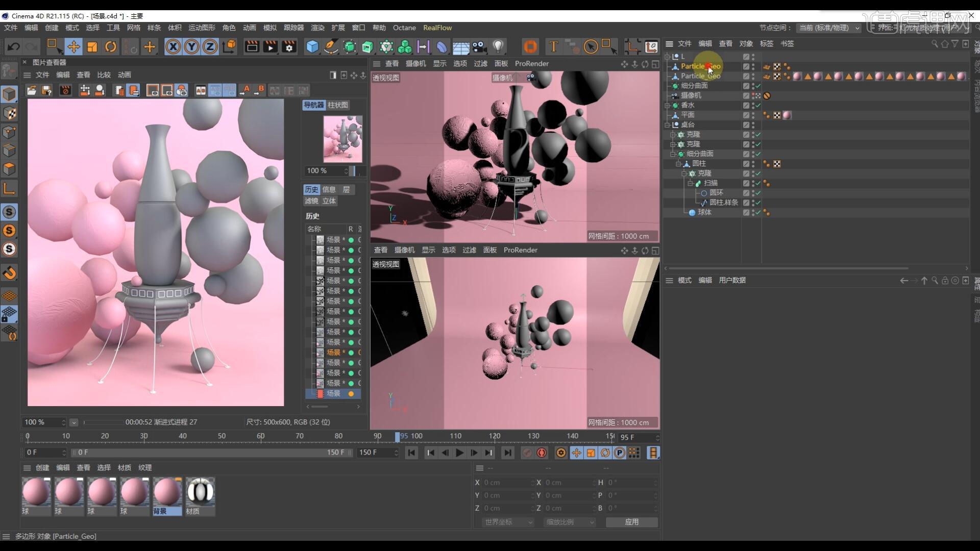Click Play in the animation controls
The width and height of the screenshot is (980, 551).
(460, 453)
